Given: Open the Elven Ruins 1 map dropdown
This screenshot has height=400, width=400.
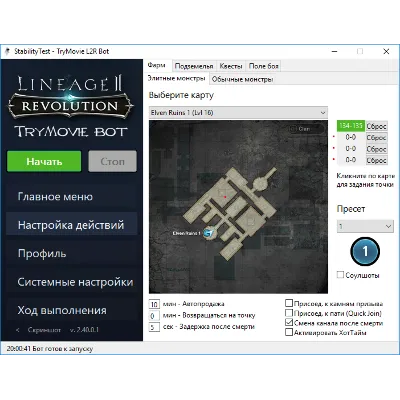Looking at the screenshot, I should point(238,113).
